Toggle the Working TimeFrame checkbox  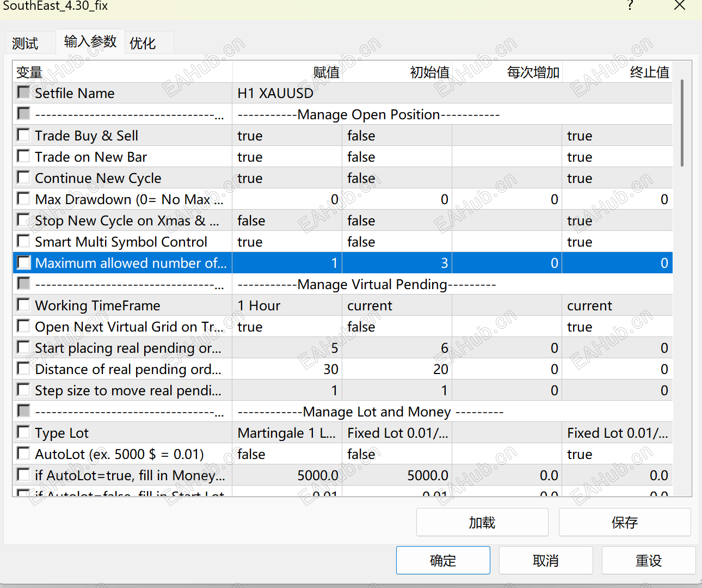[x=23, y=304]
